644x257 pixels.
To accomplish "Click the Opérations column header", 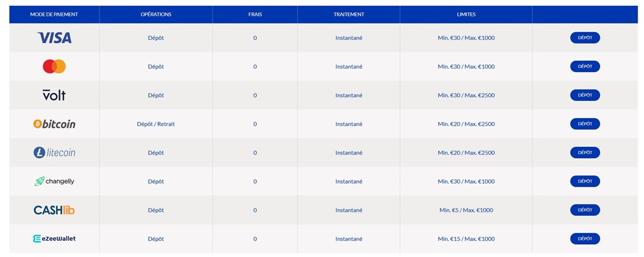I will click(156, 14).
